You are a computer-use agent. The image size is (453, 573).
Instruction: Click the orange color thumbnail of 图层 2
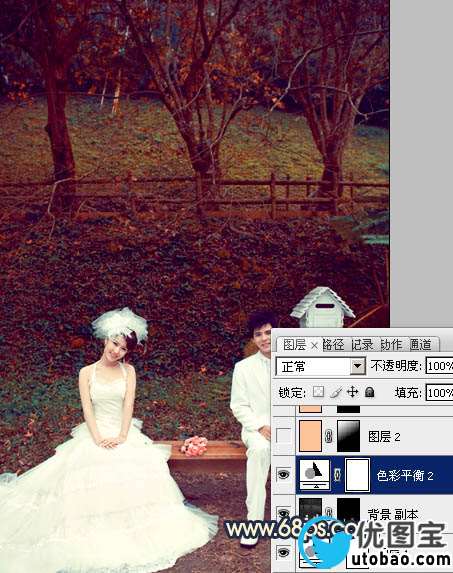tap(311, 436)
